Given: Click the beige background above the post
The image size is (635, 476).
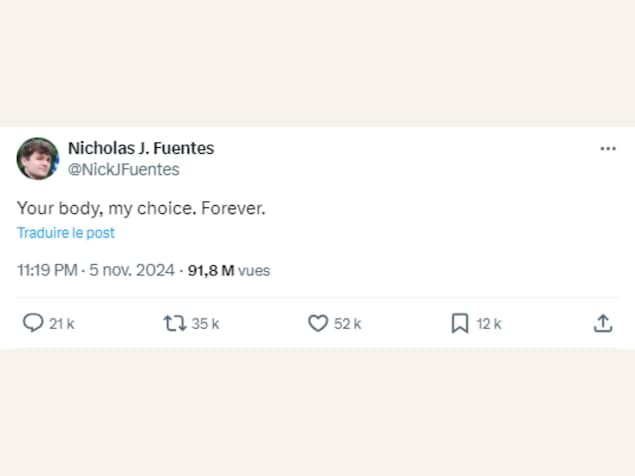Looking at the screenshot, I should pos(317,60).
